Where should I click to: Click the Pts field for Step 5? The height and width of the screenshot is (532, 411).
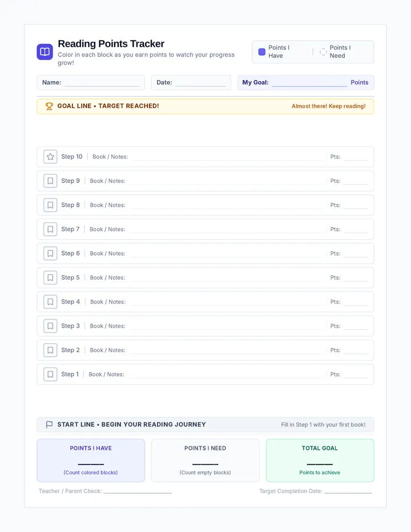coord(356,278)
